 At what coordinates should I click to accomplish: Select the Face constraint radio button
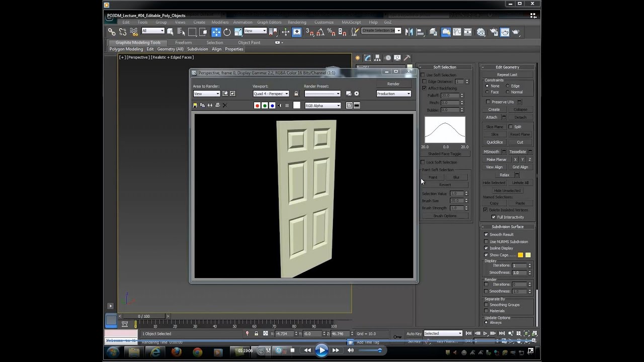tap(488, 92)
